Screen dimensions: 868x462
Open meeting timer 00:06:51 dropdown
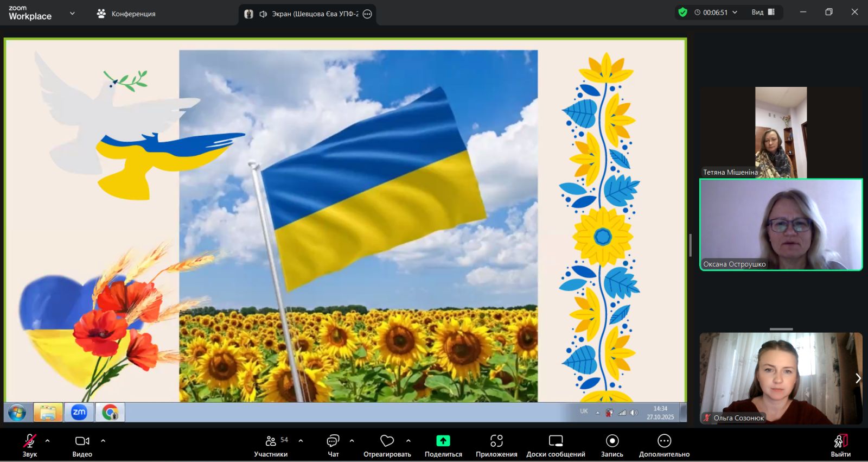click(716, 12)
